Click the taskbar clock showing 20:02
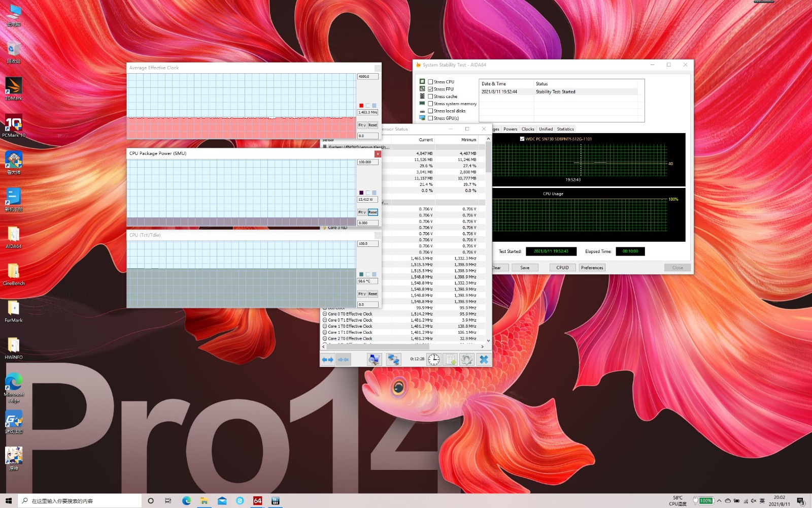 (x=780, y=501)
